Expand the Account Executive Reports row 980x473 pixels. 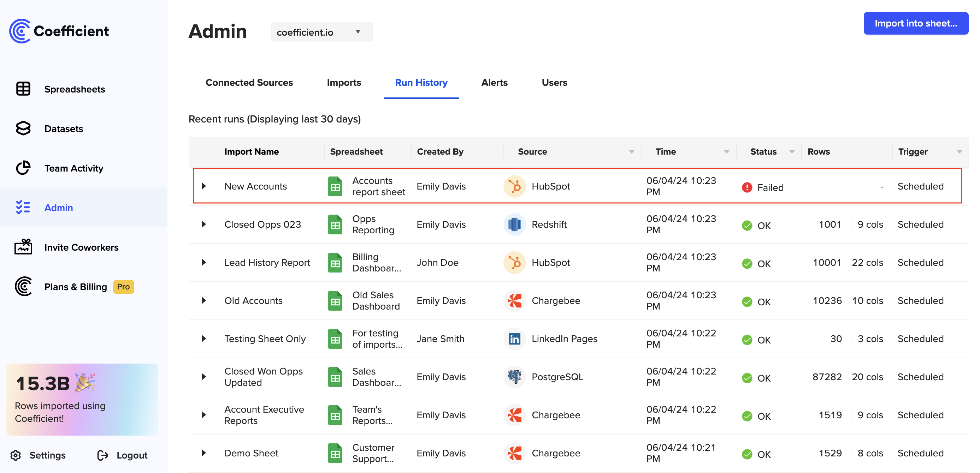click(203, 415)
